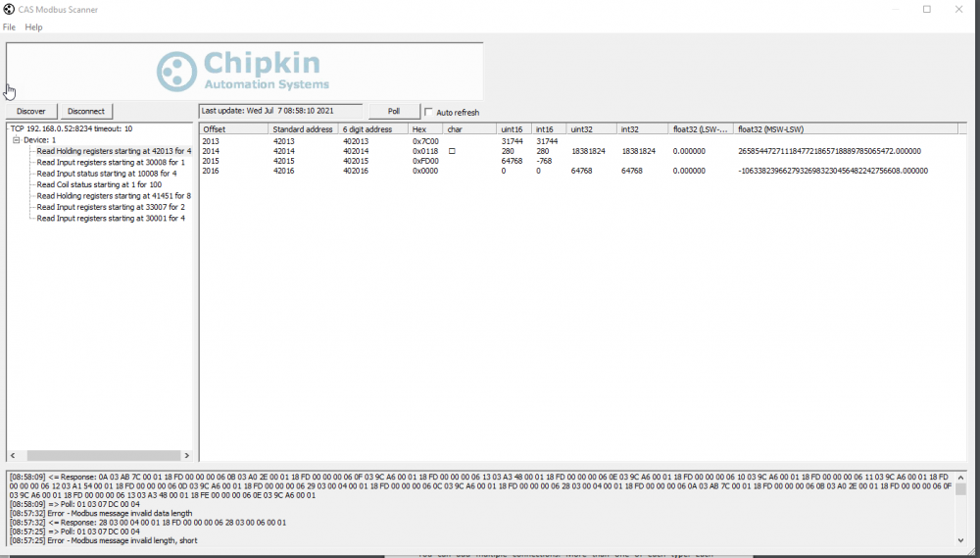Click the CAS Modbus Scanner title bar icon

click(x=9, y=9)
